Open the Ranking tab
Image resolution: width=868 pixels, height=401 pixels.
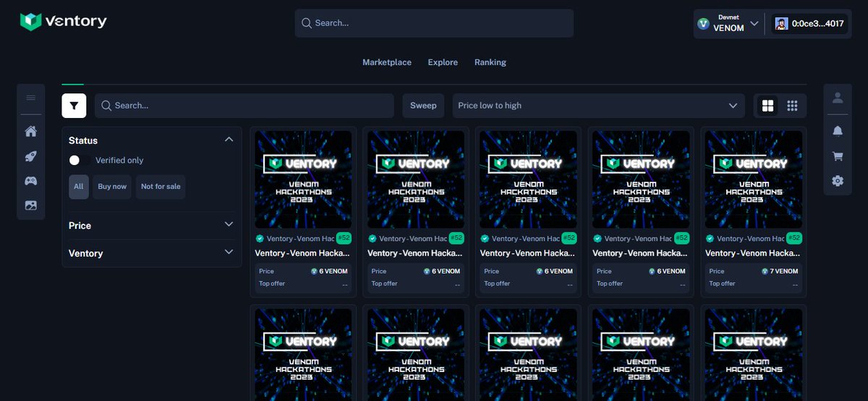[x=490, y=62]
